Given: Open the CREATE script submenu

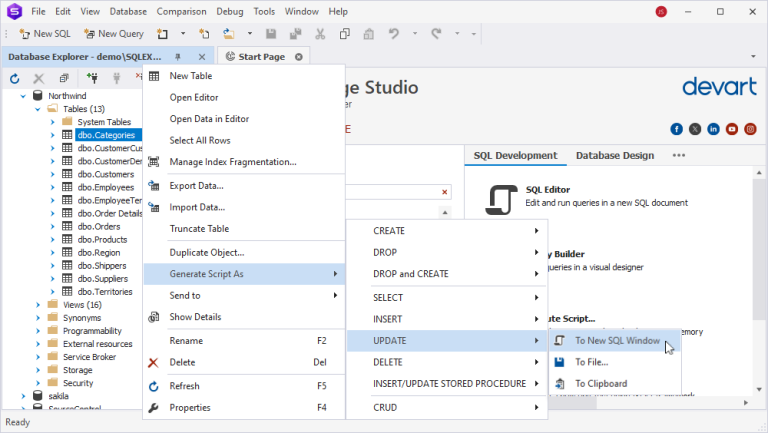Looking at the screenshot, I should point(447,231).
